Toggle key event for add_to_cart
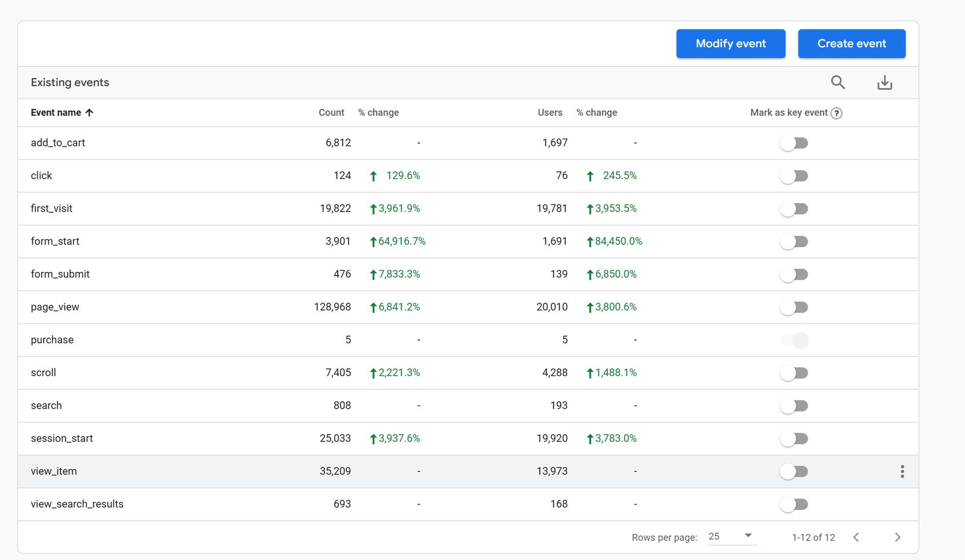965x560 pixels. pos(794,143)
